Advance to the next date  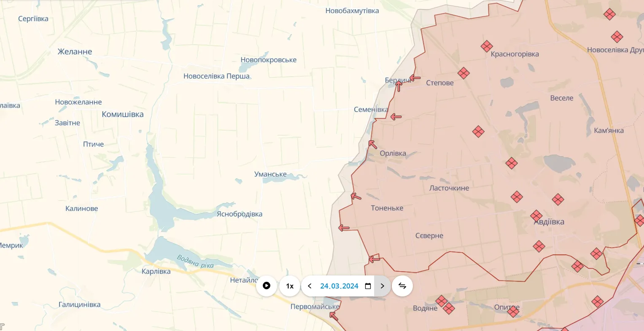(x=382, y=286)
